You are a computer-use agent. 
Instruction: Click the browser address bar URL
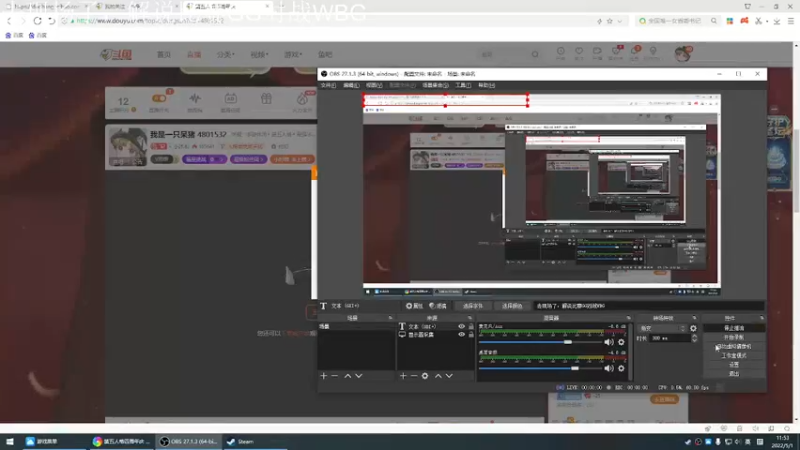coord(150,21)
